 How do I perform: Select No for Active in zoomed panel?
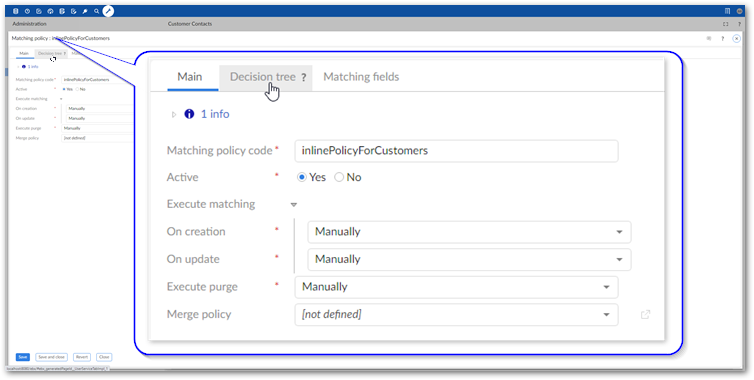[339, 177]
